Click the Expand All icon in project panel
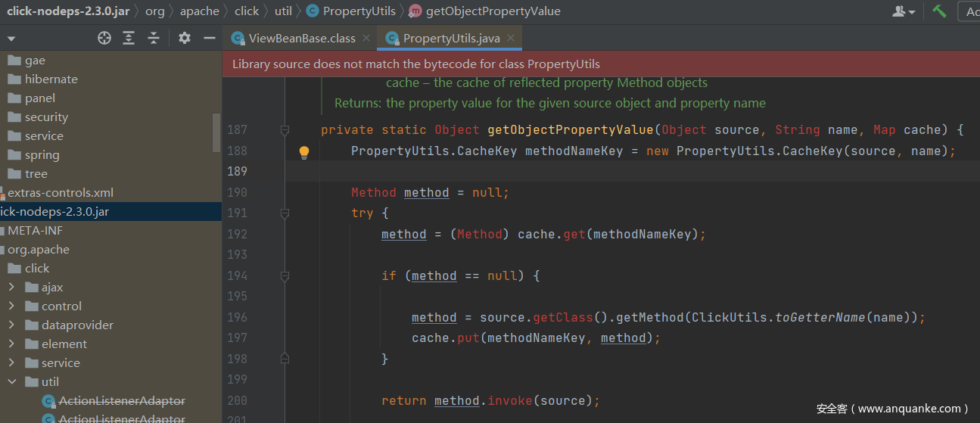 [x=129, y=38]
